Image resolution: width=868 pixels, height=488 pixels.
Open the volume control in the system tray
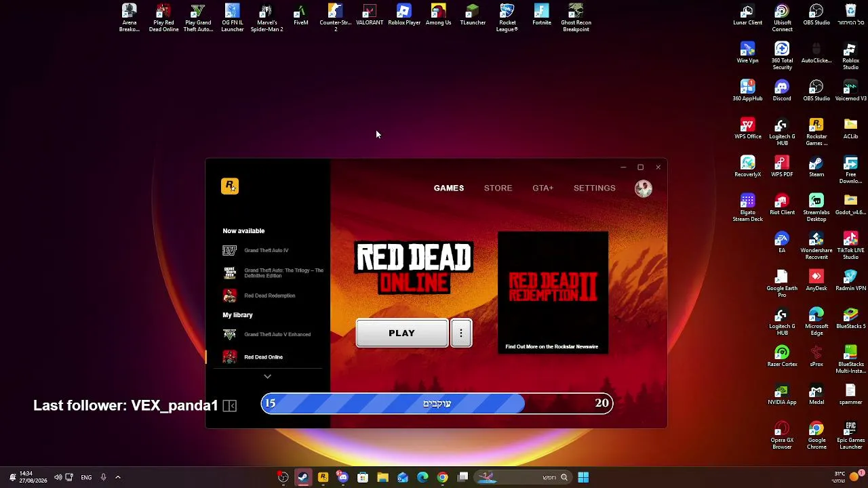point(58,477)
